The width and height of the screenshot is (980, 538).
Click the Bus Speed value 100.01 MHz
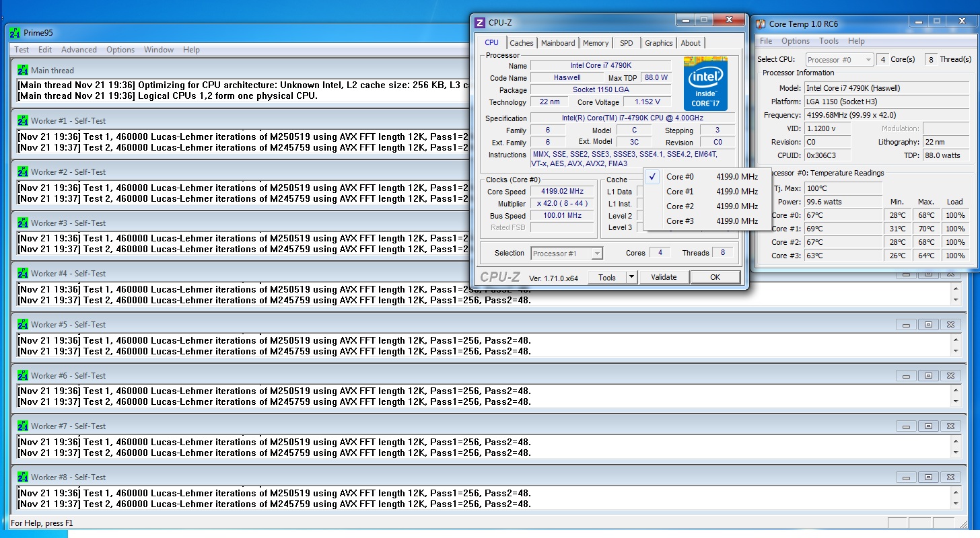tap(563, 216)
